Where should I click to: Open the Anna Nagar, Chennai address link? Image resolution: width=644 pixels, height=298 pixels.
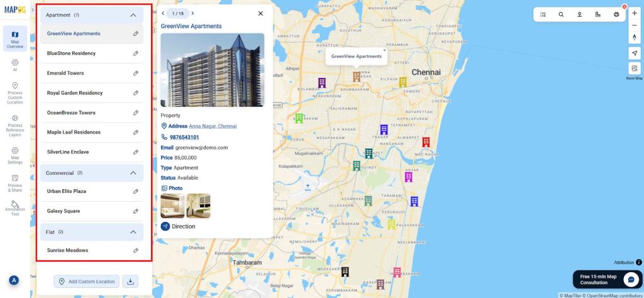(x=213, y=126)
